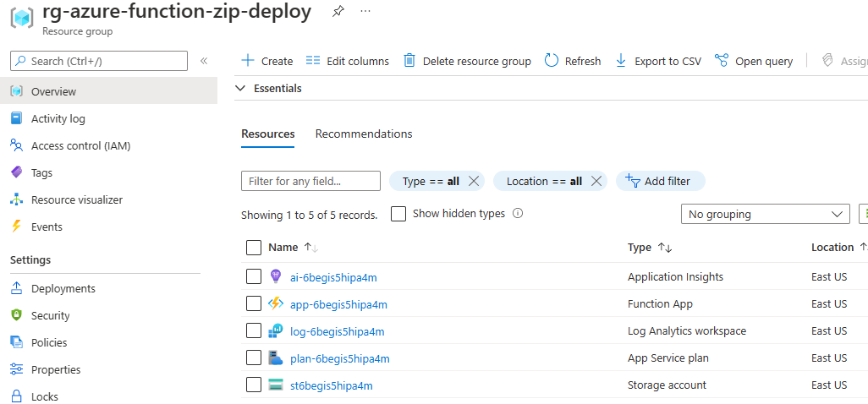Click the Activity log sidebar icon
The height and width of the screenshot is (404, 868).
(17, 118)
